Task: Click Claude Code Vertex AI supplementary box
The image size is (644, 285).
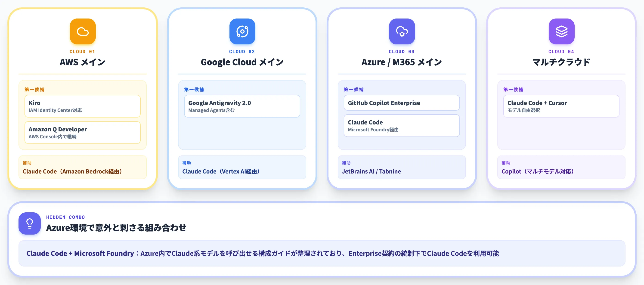Action: [242, 167]
